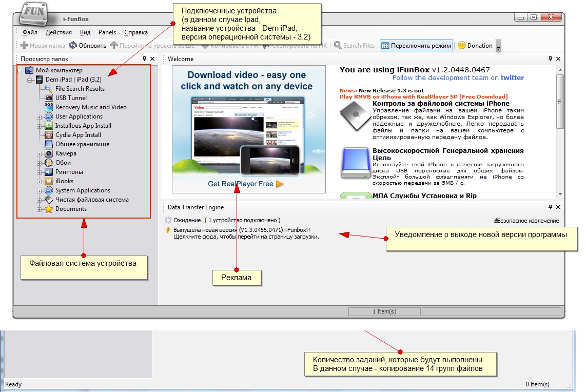Click the iBooks book icon
Viewport: 586px width, 392px height.
49,181
